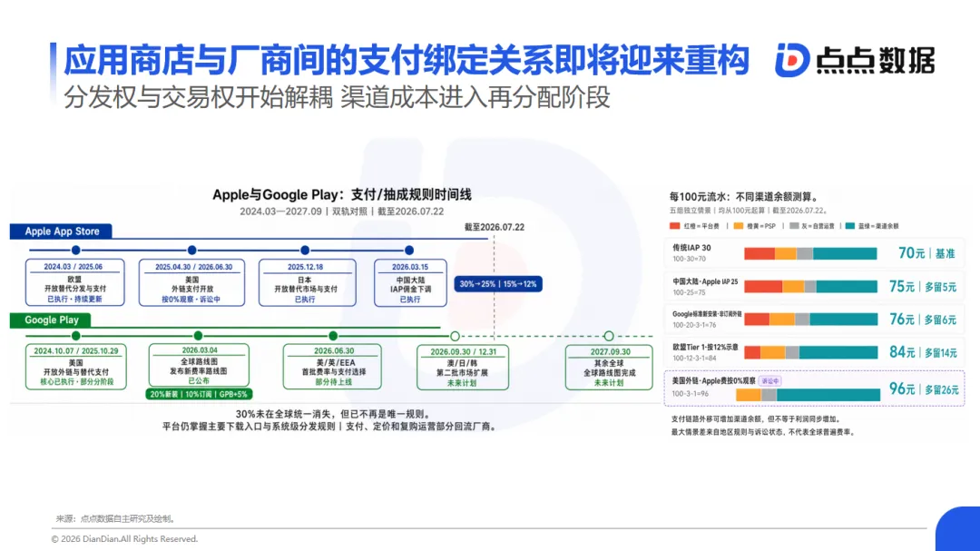Click the Apple timeline dot above 中国大陆 card
The height and width of the screenshot is (551, 980).
409,251
